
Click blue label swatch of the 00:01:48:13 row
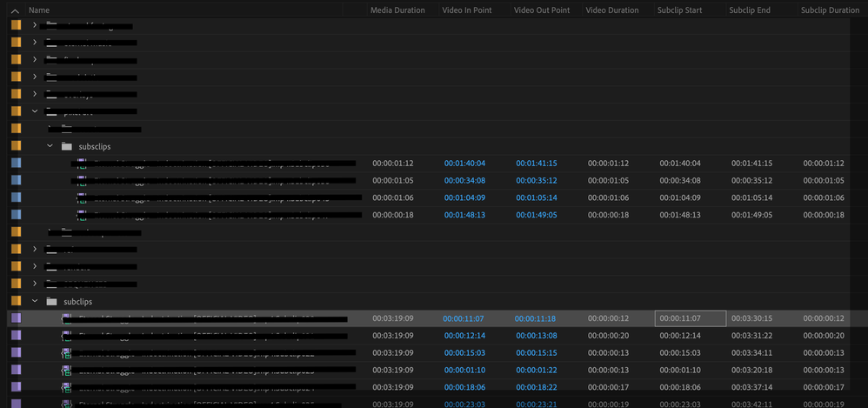click(x=16, y=214)
